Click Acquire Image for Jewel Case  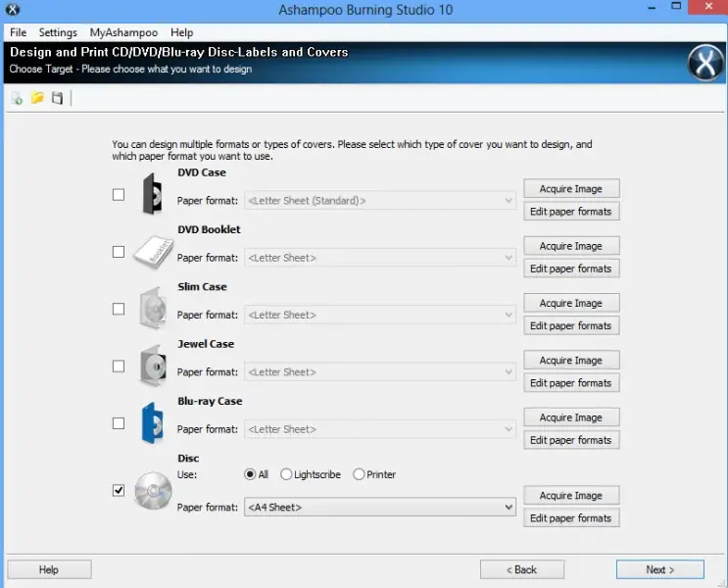coord(571,360)
